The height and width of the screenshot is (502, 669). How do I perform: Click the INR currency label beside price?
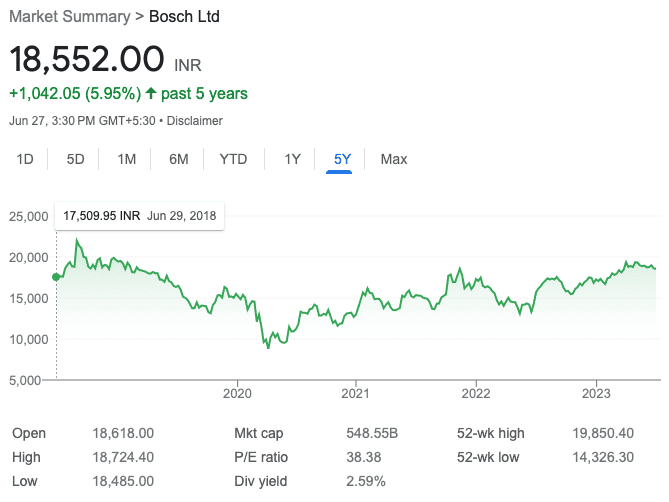tap(188, 65)
